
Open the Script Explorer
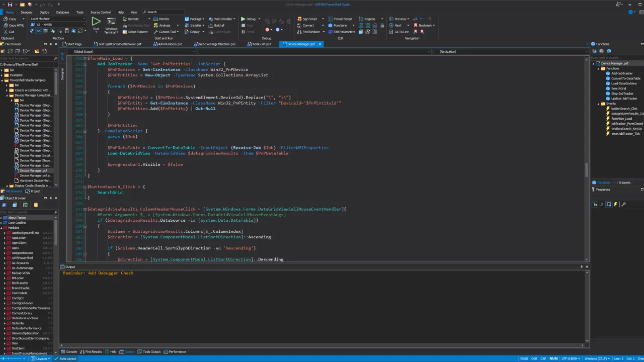tap(134, 32)
